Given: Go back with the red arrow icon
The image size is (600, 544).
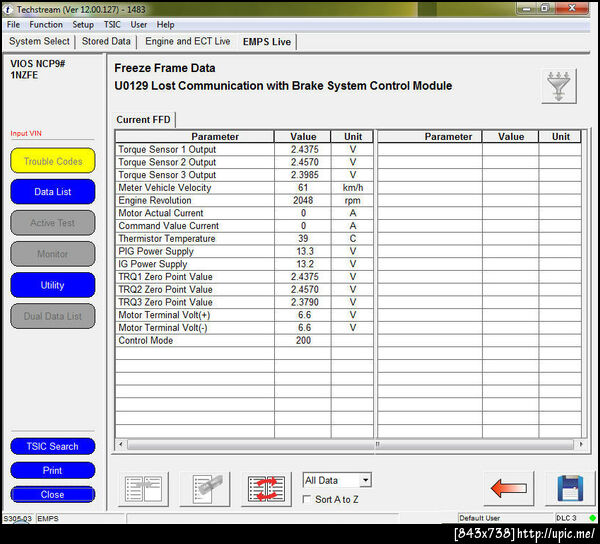Looking at the screenshot, I should [509, 489].
